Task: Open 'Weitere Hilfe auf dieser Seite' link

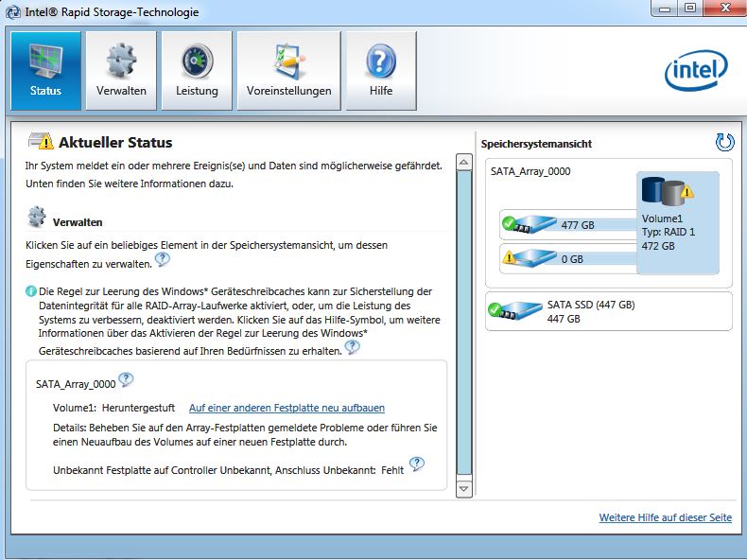Action: click(x=665, y=517)
